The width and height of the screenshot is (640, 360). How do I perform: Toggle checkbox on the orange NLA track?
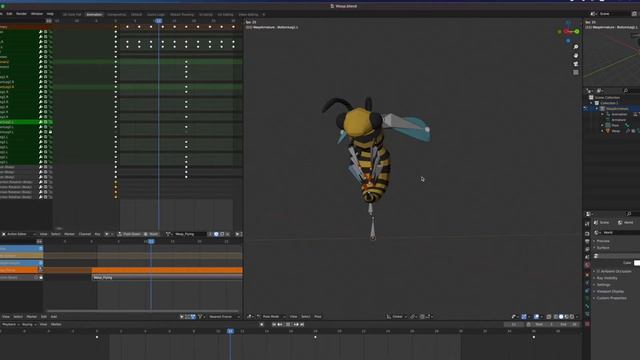40,270
